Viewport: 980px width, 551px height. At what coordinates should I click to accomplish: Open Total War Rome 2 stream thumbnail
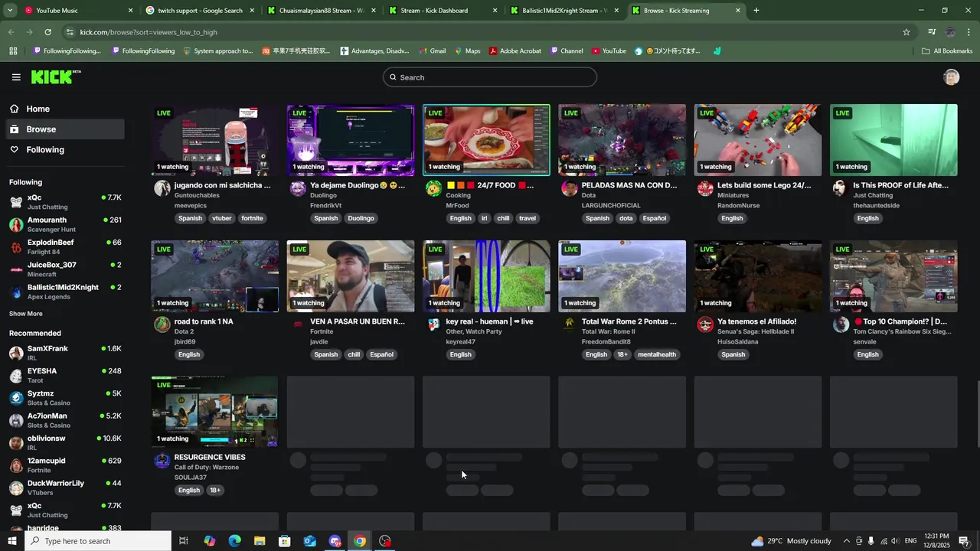coord(622,276)
